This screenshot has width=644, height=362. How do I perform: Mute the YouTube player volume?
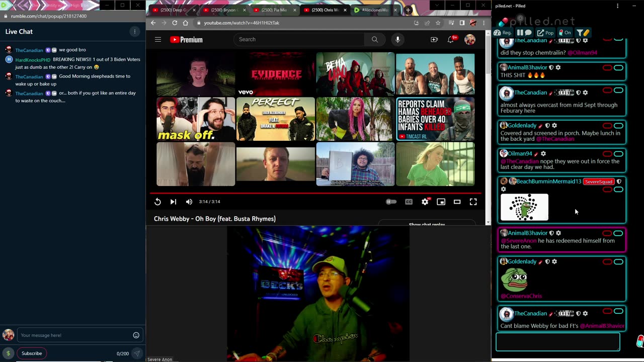pyautogui.click(x=189, y=202)
